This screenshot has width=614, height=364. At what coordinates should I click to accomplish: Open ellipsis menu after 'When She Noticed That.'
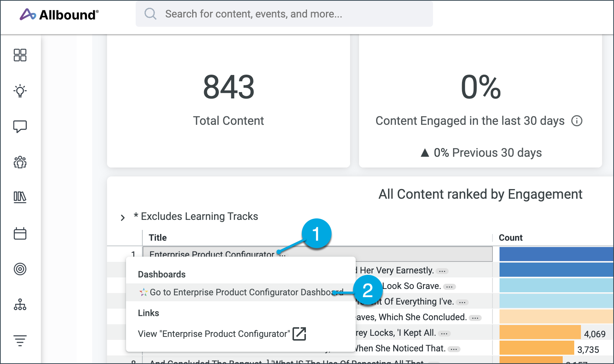454,349
